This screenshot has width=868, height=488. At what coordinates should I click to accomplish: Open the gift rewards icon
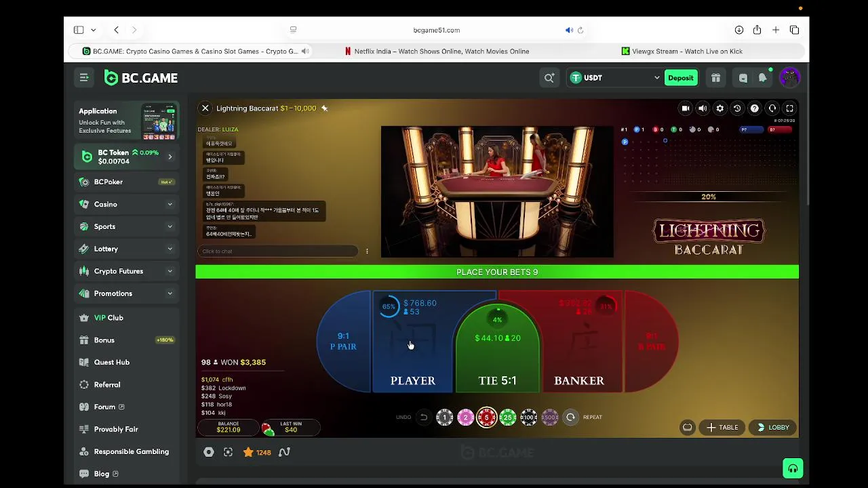tap(715, 78)
